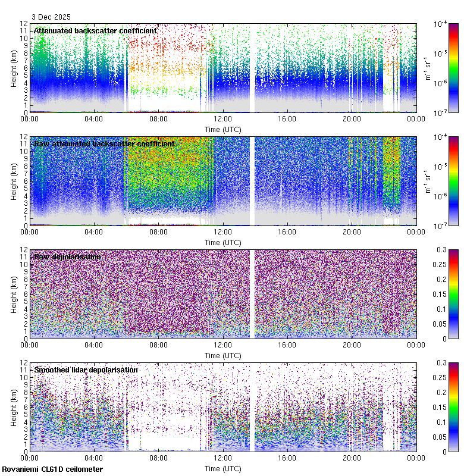Click the 'Rovaniemi CL61D ceilometer' footer label
Image resolution: width=464 pixels, height=476 pixels.
52,469
